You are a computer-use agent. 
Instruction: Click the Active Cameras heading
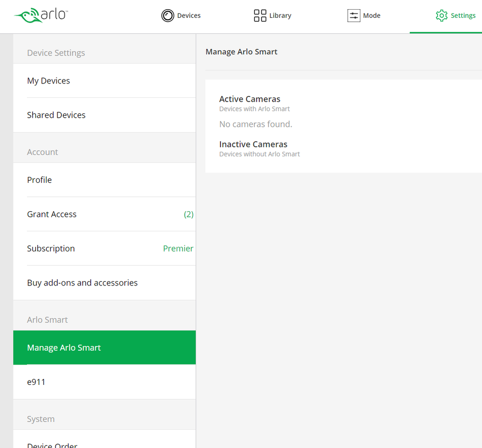(249, 99)
